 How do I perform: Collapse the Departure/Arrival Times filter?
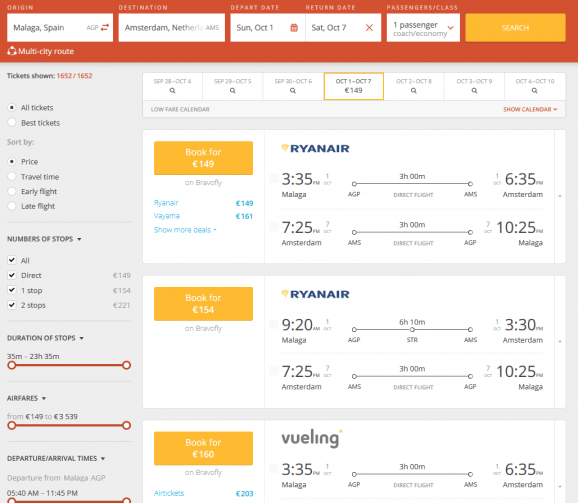tap(103, 459)
